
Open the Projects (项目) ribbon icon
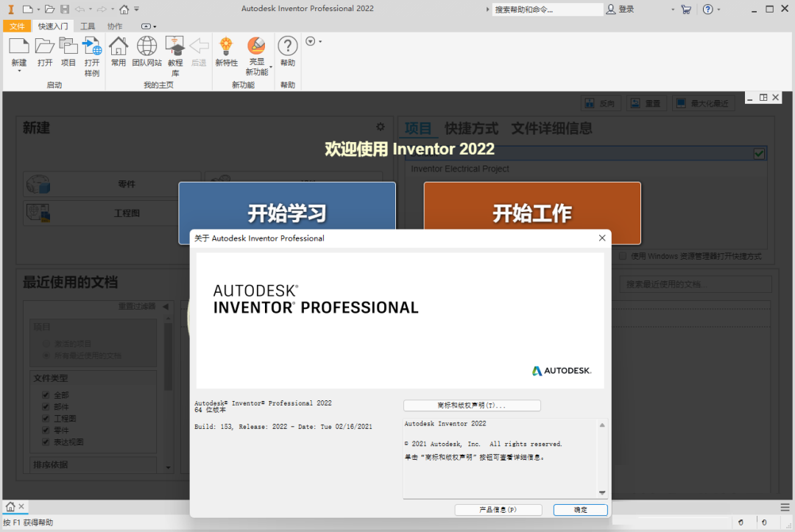click(x=68, y=46)
